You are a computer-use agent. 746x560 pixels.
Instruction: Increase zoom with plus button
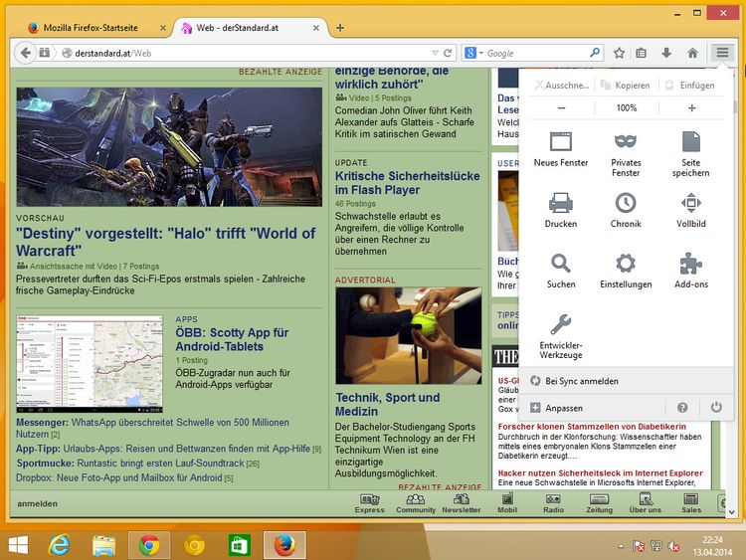[691, 108]
